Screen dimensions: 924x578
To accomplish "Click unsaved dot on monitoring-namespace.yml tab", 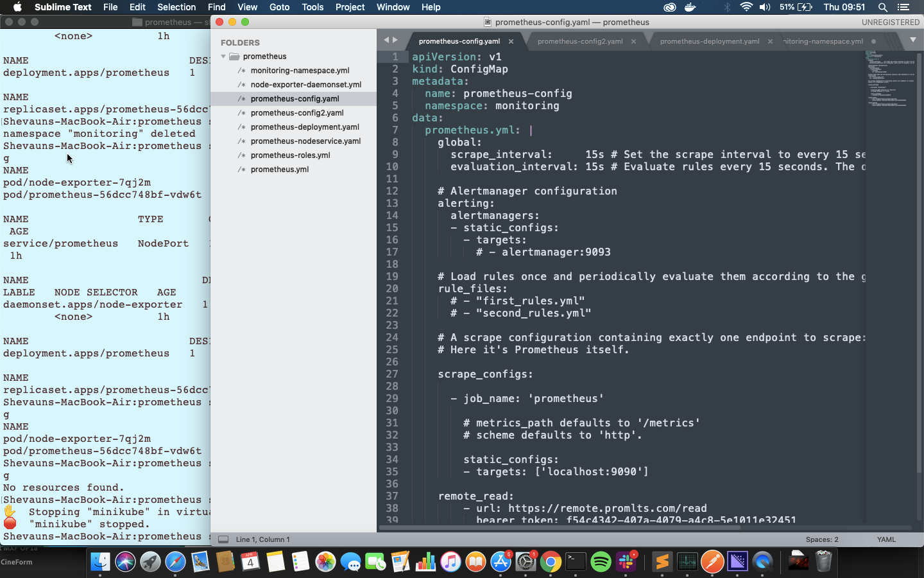I will (873, 41).
